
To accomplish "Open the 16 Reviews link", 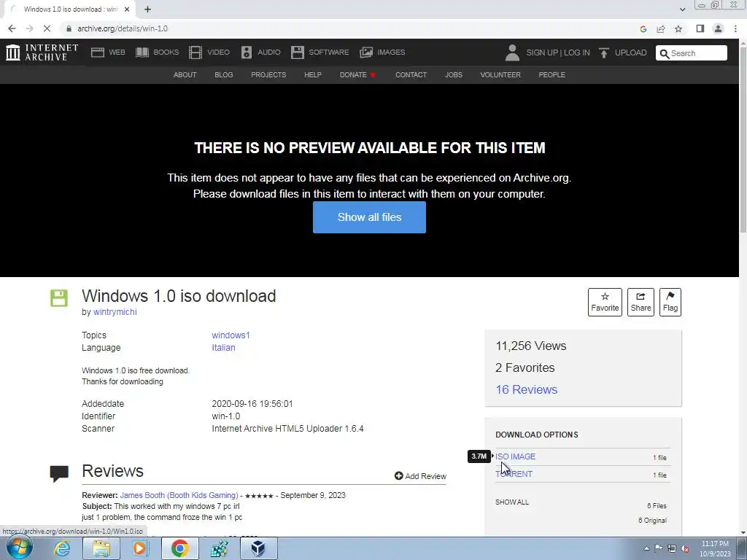I will pos(527,389).
